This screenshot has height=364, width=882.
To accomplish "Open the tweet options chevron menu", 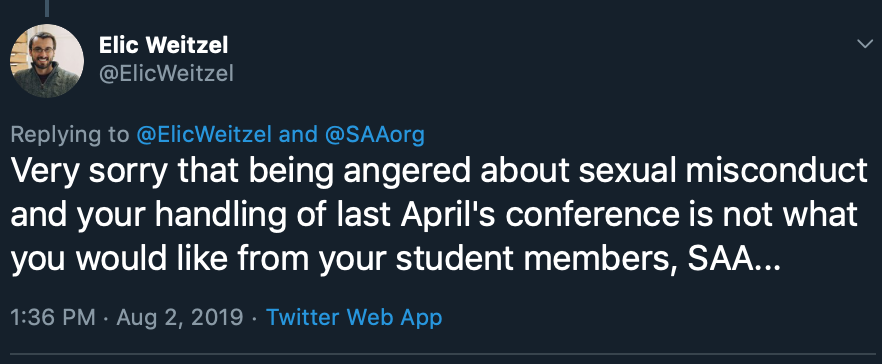I will [865, 44].
